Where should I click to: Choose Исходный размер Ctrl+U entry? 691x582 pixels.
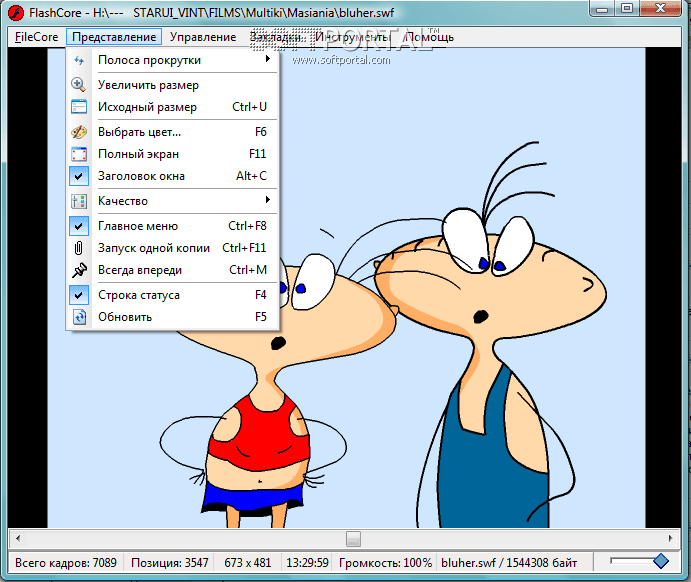[x=173, y=107]
